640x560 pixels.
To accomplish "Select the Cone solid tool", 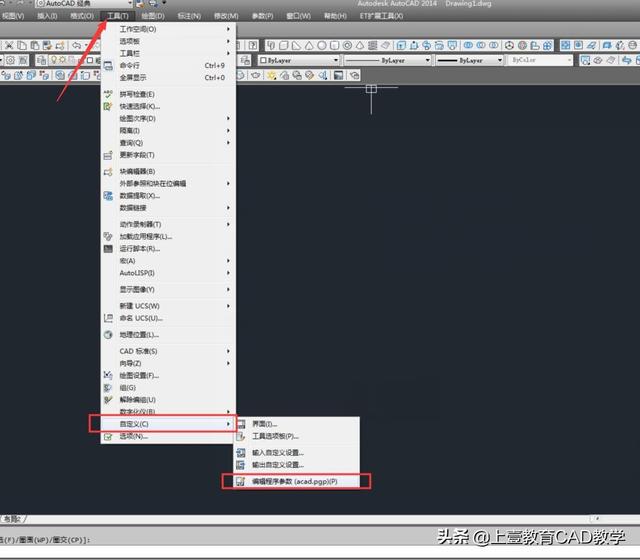I will pos(309,45).
